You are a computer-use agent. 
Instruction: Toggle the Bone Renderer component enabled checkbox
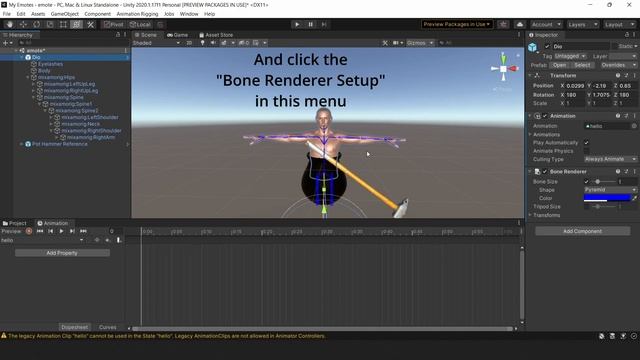544,171
